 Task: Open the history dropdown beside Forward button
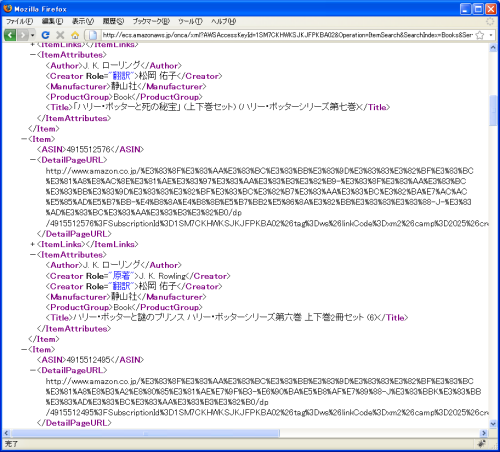click(x=32, y=35)
